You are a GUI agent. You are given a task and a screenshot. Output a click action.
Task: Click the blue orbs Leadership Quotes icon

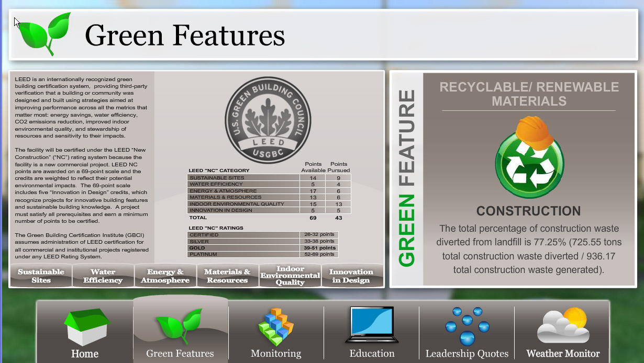pos(467,325)
